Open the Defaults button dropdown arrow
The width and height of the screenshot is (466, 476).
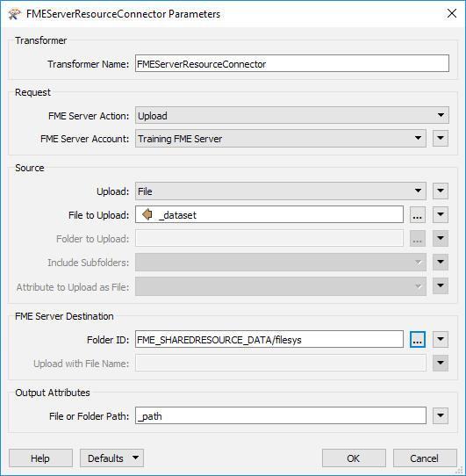[x=136, y=458]
